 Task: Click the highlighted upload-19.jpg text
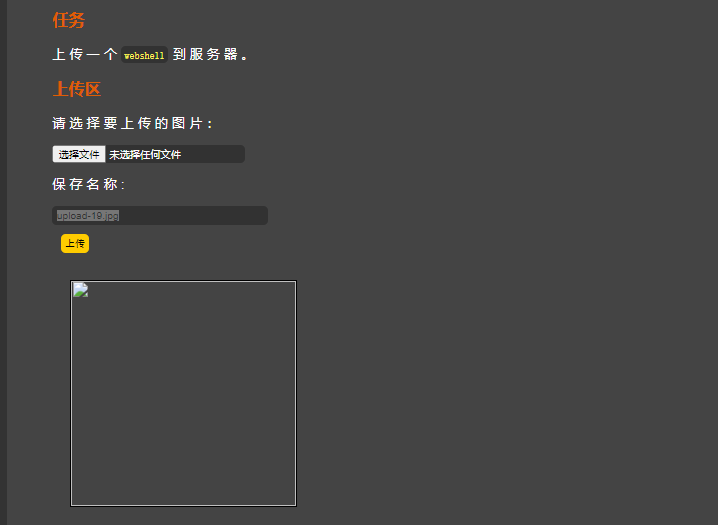(88, 216)
